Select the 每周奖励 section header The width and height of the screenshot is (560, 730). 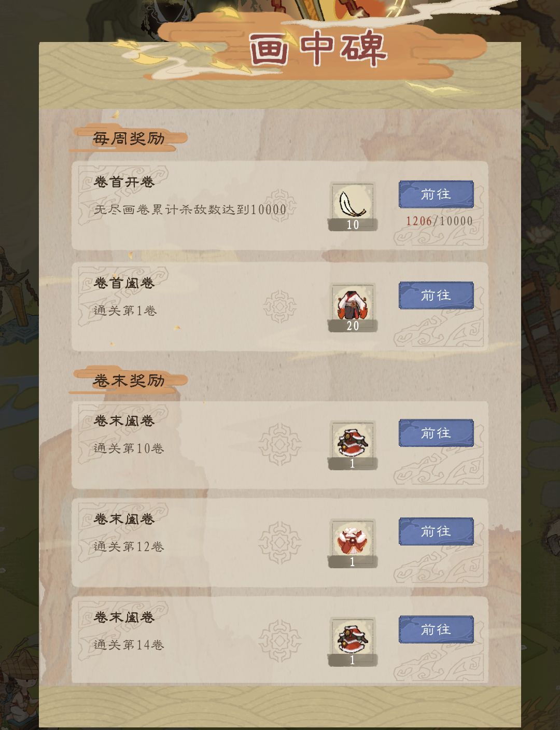tap(129, 138)
